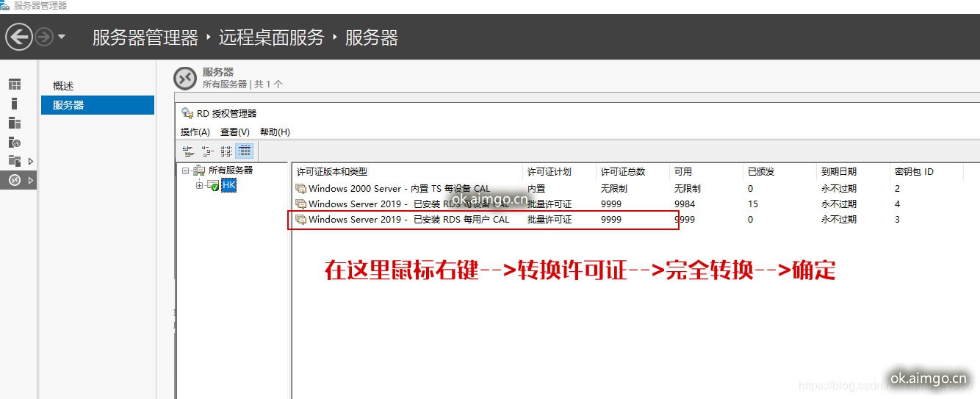The image size is (980, 399).
Task: Open the IIS sidebar icon
Action: coord(15,142)
